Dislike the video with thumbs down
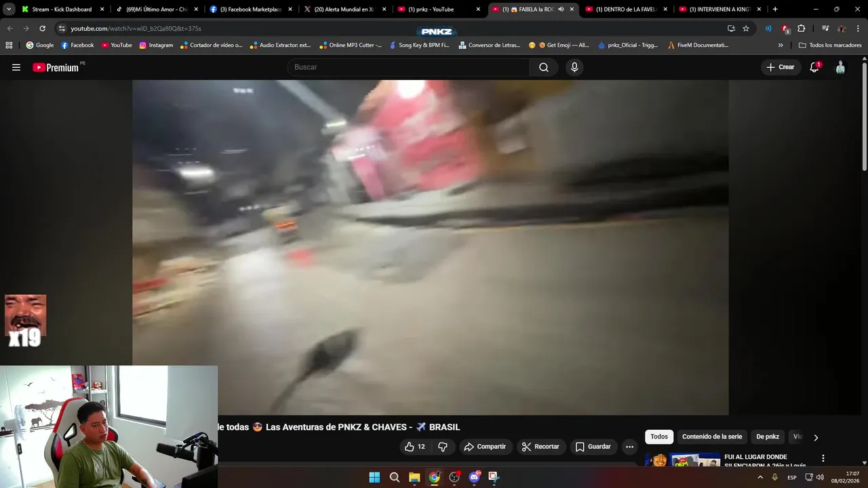 443,447
